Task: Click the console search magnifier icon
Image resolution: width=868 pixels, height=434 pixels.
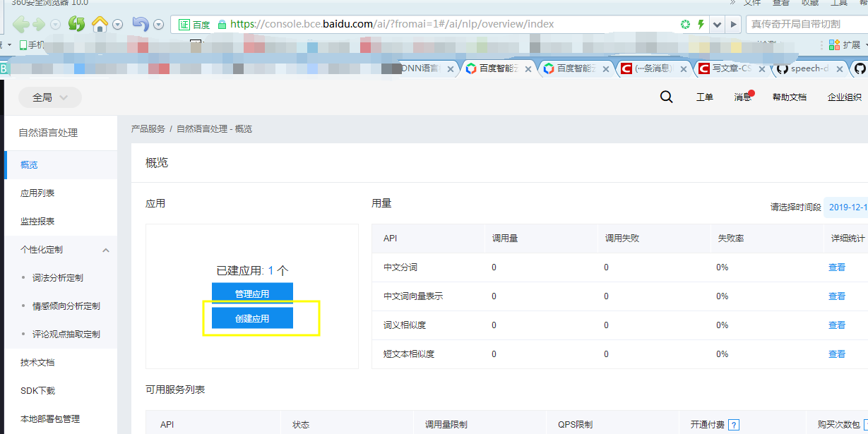Action: tap(666, 97)
